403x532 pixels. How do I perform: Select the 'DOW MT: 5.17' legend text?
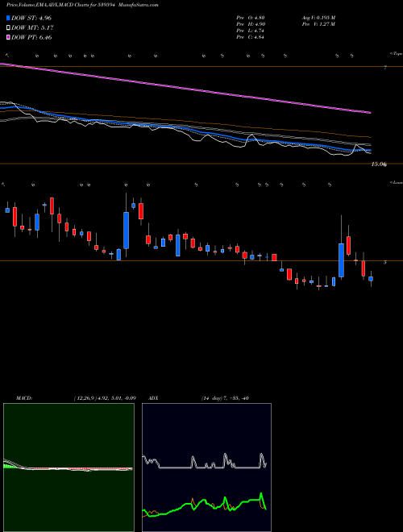tap(32, 28)
